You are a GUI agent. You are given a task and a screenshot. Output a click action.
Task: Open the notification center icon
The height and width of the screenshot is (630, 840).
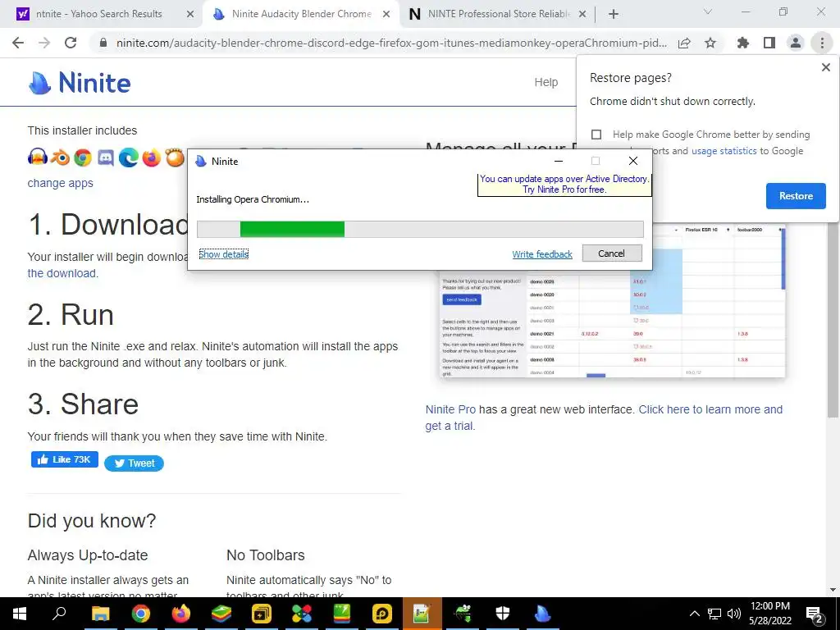click(x=815, y=614)
